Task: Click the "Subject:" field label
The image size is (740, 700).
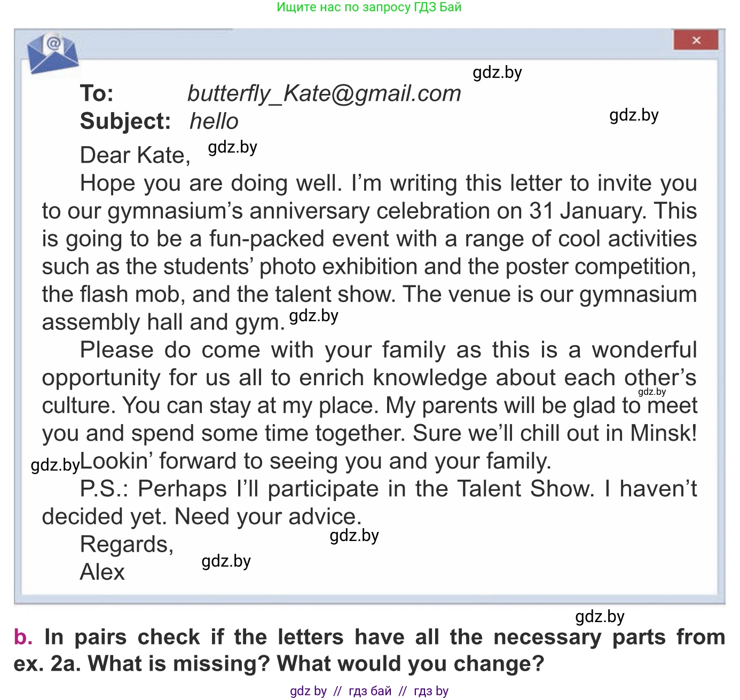Action: tap(125, 122)
